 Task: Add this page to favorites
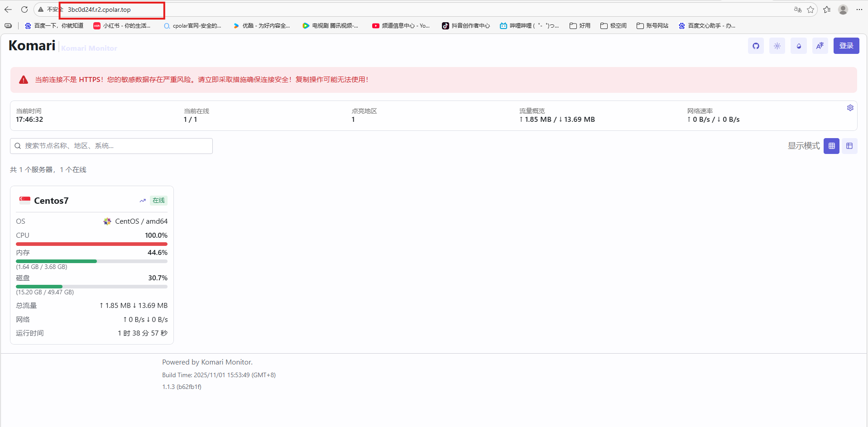tap(810, 10)
